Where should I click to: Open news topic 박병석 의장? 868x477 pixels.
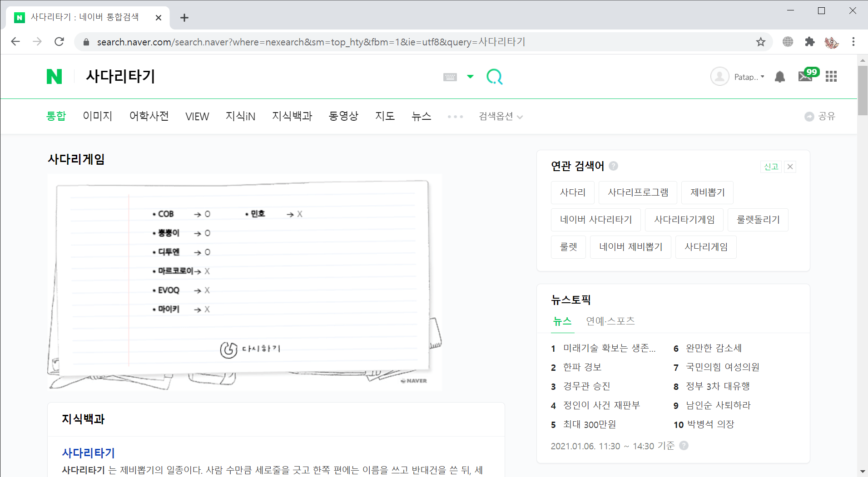pyautogui.click(x=710, y=424)
